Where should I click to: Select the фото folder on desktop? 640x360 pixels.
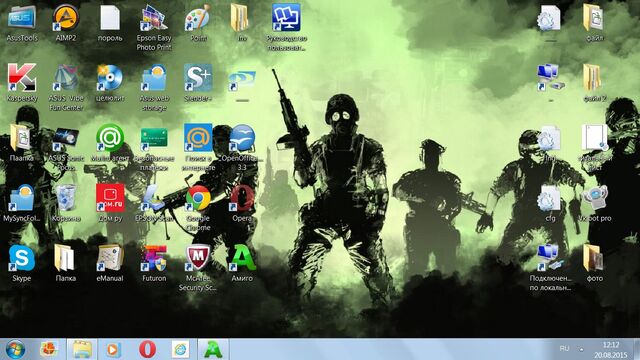click(594, 263)
